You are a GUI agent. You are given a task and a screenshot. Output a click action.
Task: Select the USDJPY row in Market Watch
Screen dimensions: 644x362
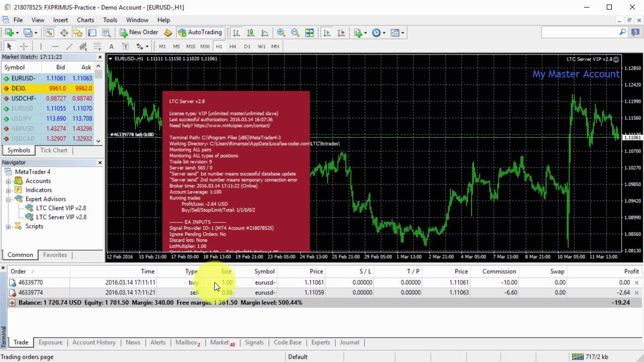[x=47, y=119]
